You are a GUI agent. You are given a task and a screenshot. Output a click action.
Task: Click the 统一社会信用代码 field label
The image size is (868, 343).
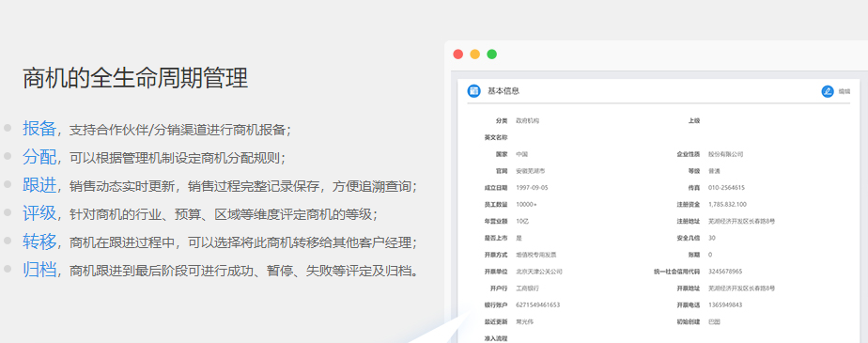676,272
